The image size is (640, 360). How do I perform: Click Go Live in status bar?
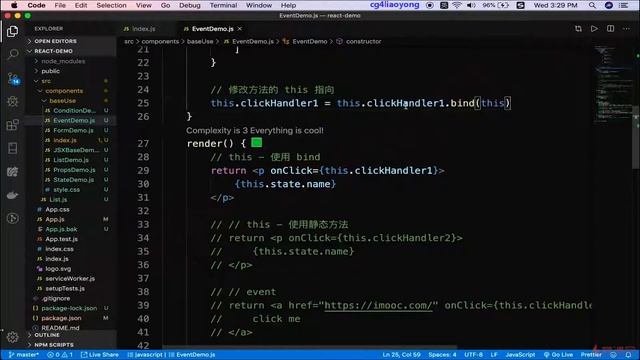(558, 355)
